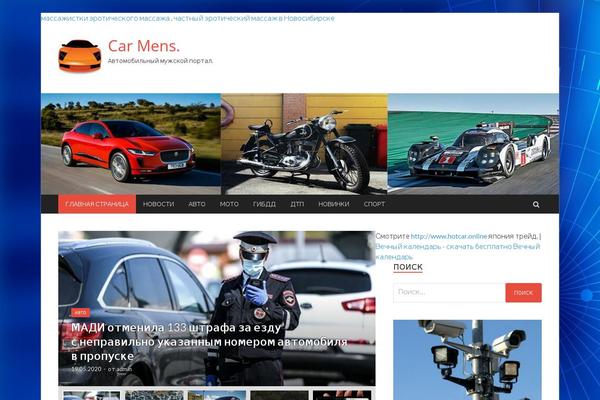Open the top massage ad link

tap(188, 18)
